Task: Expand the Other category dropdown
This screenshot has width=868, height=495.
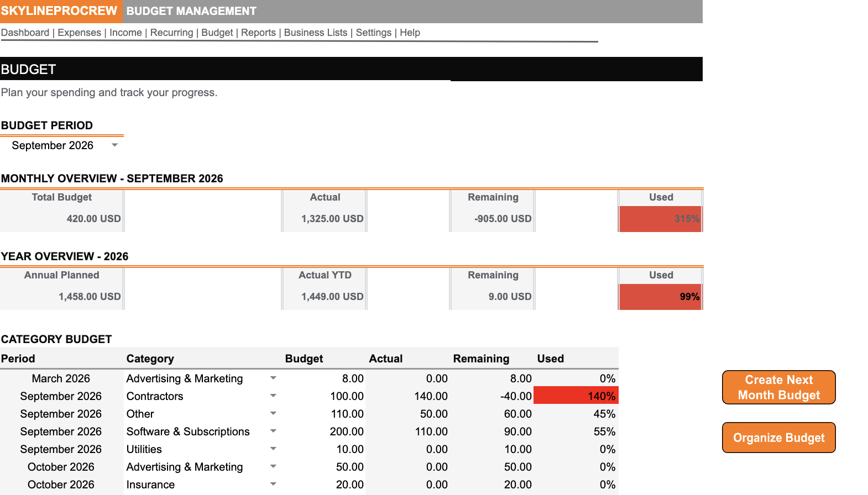Action: (273, 414)
